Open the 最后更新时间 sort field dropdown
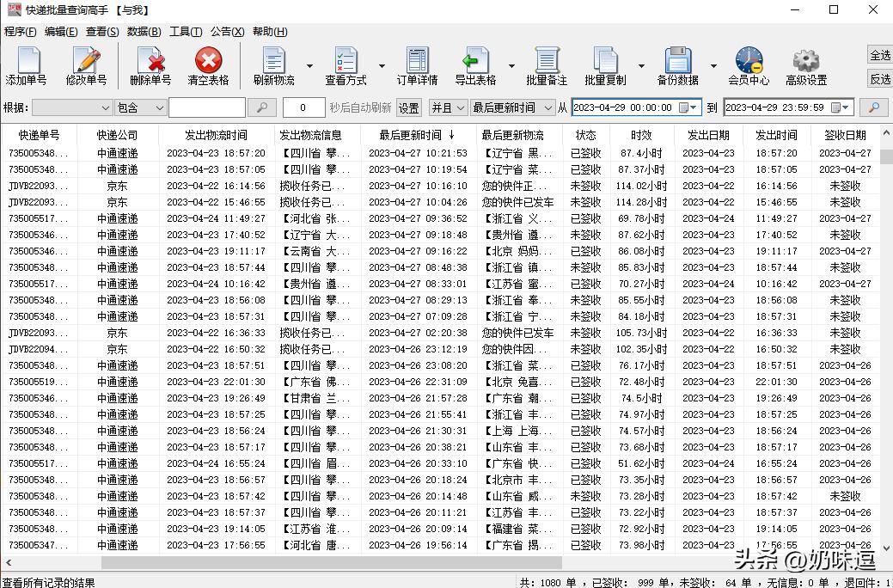Viewport: 893px width, 588px height. (x=511, y=107)
